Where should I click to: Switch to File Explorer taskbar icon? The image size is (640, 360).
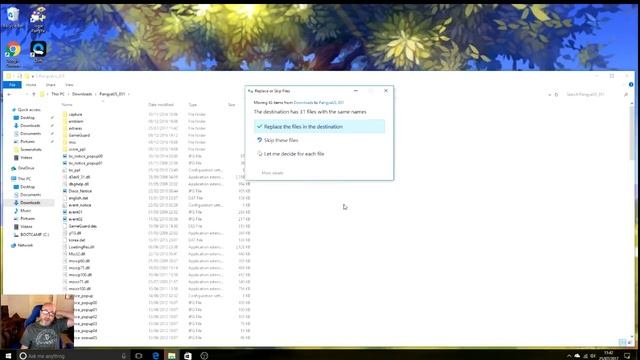(172, 356)
